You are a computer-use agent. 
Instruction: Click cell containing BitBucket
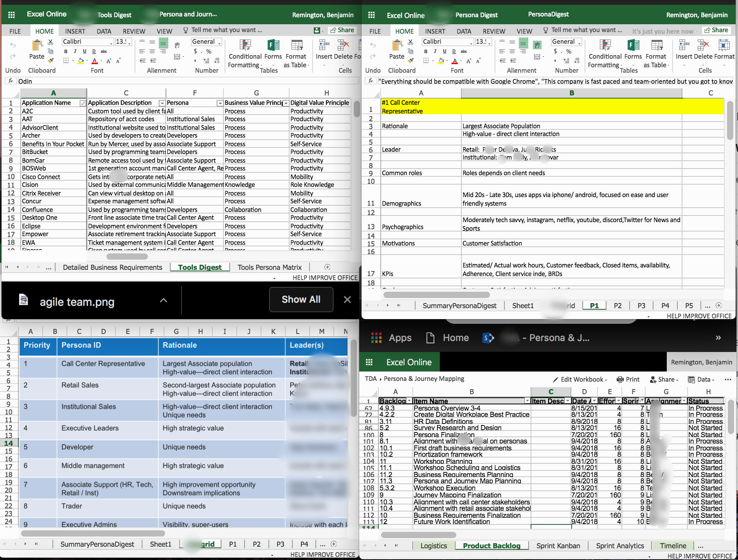click(53, 152)
